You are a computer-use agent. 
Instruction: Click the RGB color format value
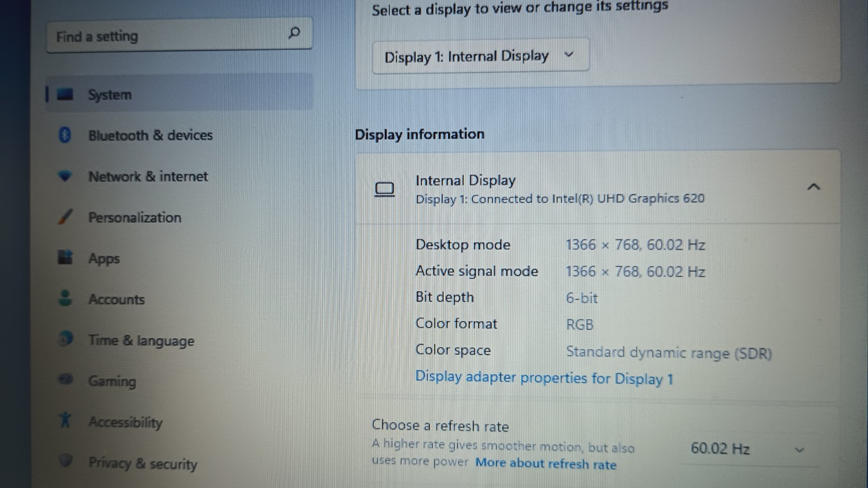579,324
